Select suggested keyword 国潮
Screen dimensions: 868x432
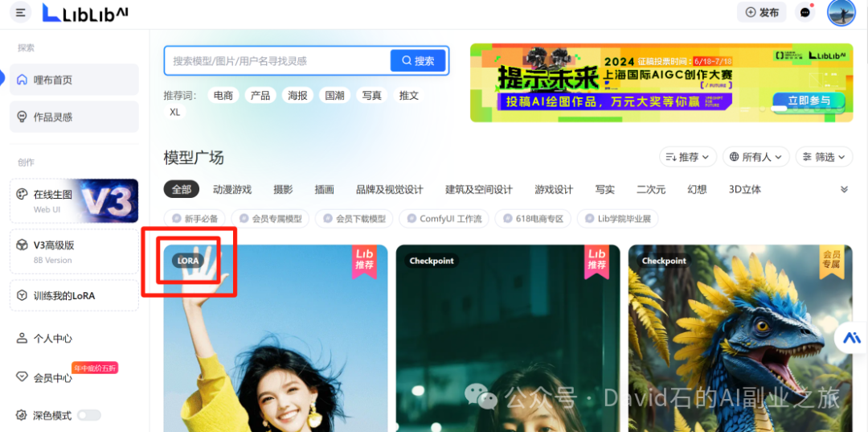[334, 95]
